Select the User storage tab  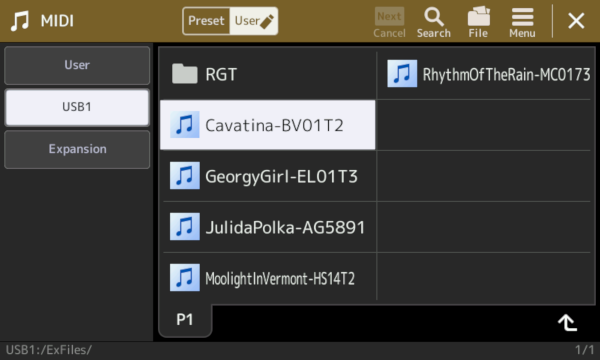[x=77, y=65]
